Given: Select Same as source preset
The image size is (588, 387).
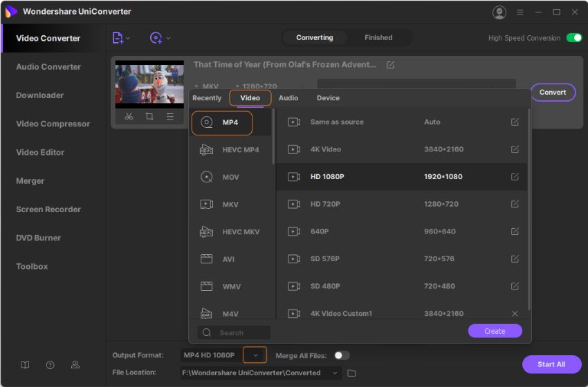Looking at the screenshot, I should (x=401, y=122).
